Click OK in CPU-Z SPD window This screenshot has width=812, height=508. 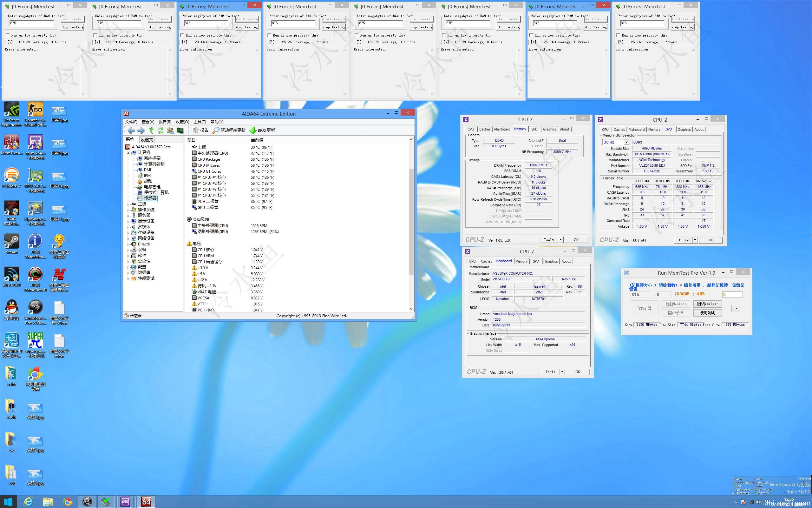tap(711, 240)
